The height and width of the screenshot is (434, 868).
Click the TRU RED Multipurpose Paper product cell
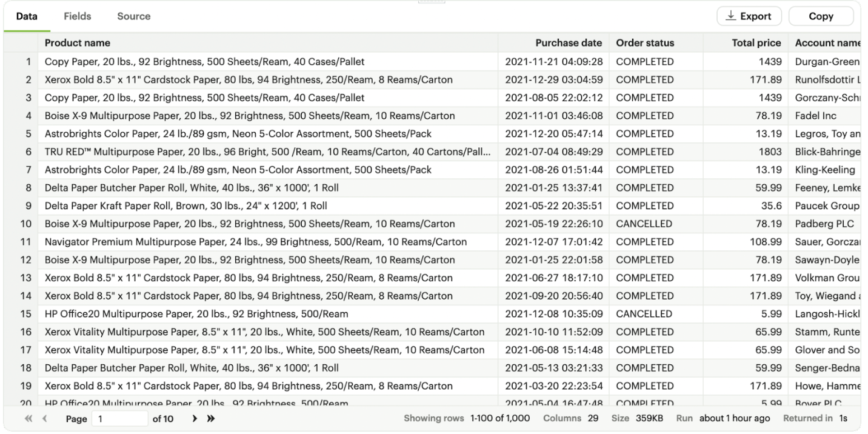(x=269, y=152)
